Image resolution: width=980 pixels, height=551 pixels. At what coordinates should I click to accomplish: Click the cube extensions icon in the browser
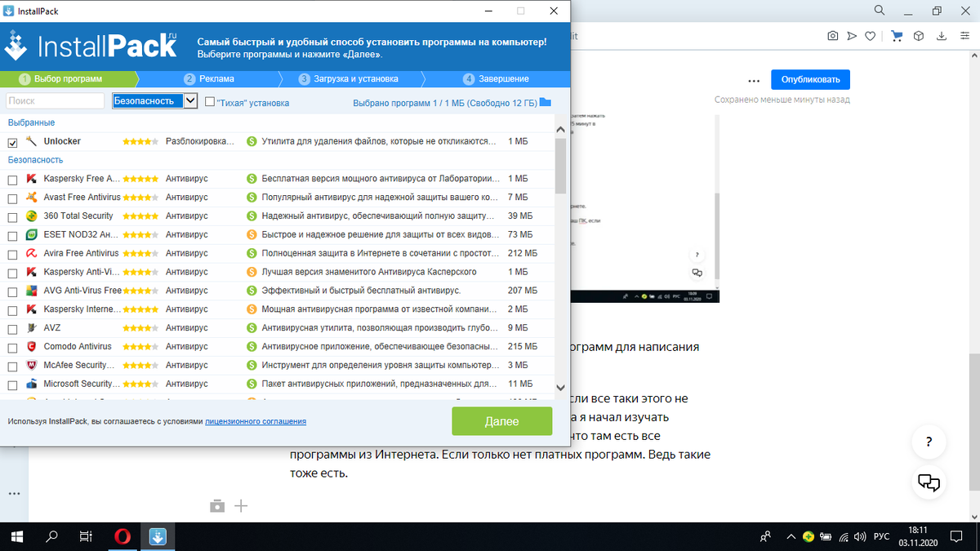coord(919,36)
